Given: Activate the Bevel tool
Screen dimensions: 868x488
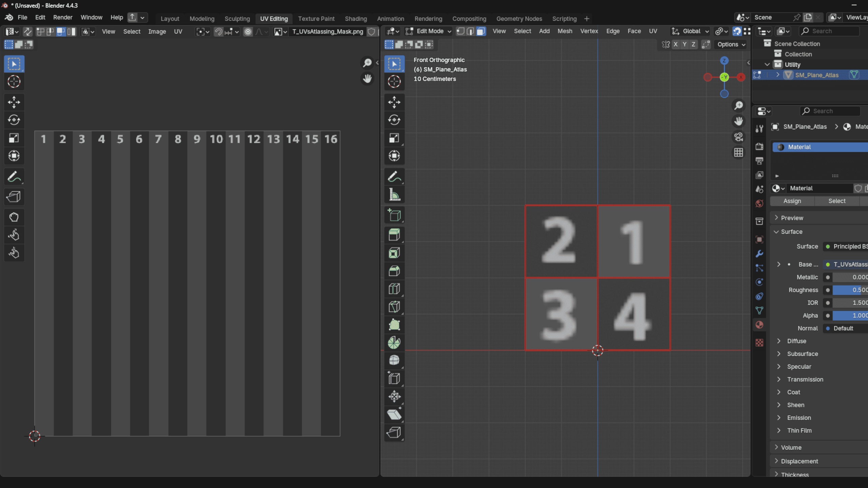Looking at the screenshot, I should (x=394, y=271).
